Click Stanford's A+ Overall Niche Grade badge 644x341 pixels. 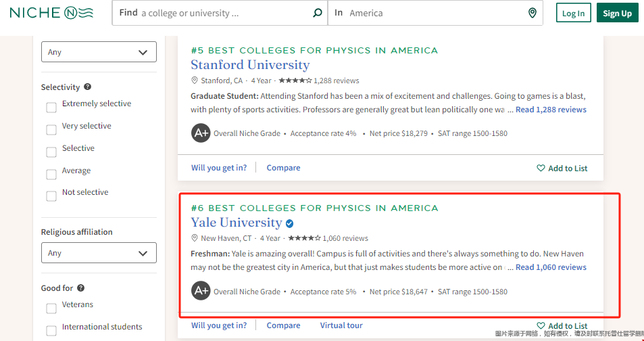pyautogui.click(x=201, y=133)
